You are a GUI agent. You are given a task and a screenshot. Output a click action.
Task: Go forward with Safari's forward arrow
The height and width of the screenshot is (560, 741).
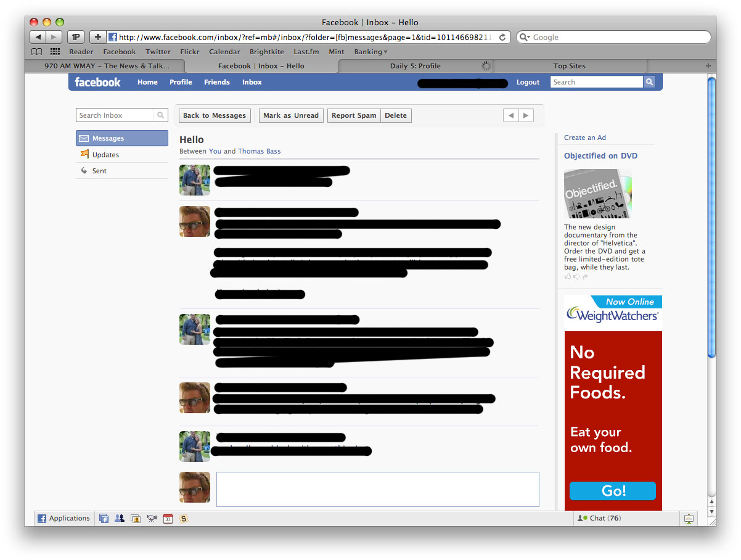click(x=54, y=37)
